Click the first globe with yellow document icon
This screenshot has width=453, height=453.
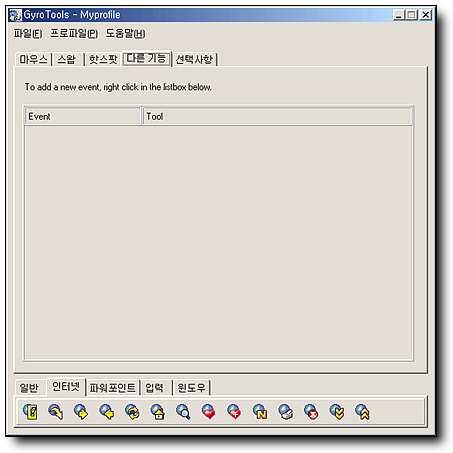point(30,412)
